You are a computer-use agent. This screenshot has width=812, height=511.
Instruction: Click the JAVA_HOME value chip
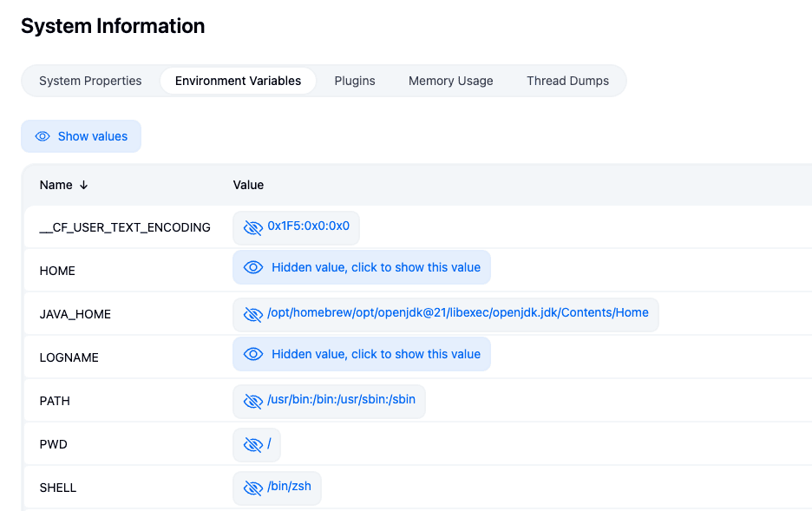(x=445, y=314)
